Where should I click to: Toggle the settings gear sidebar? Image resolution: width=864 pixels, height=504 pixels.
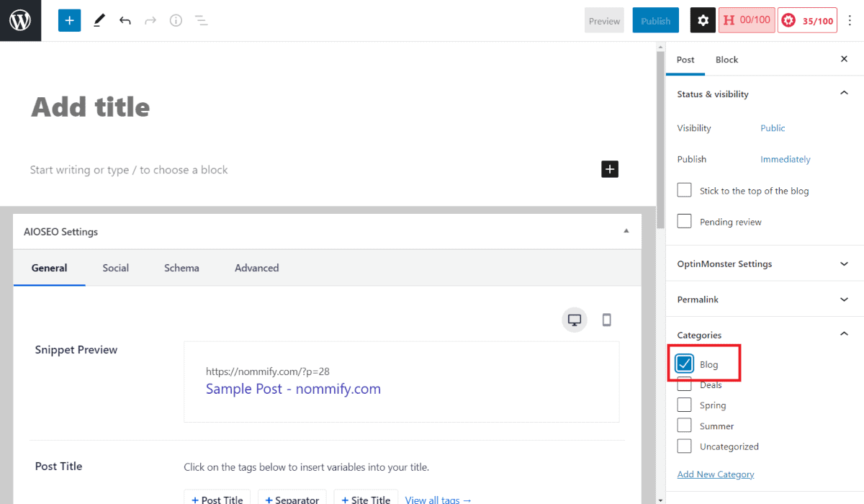(x=703, y=21)
